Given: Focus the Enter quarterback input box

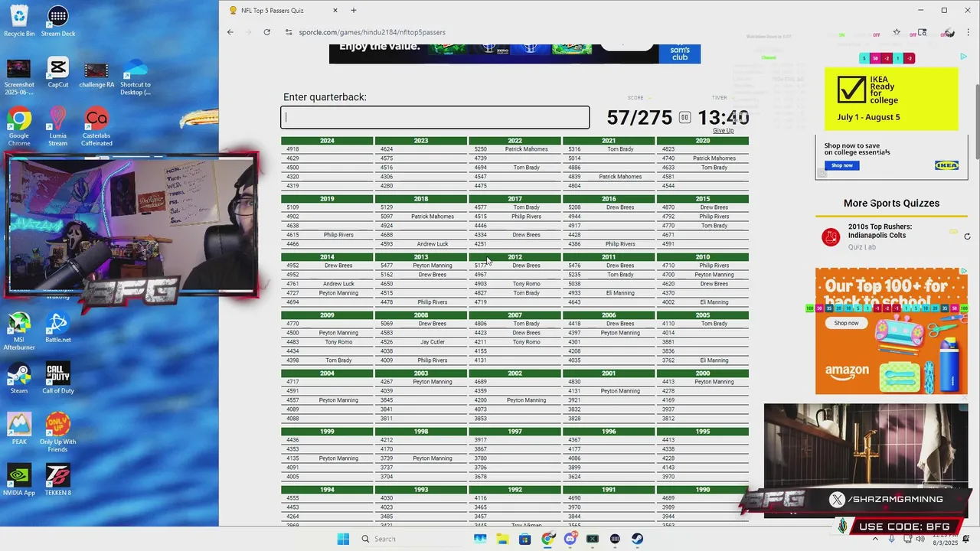Looking at the screenshot, I should click(x=435, y=117).
